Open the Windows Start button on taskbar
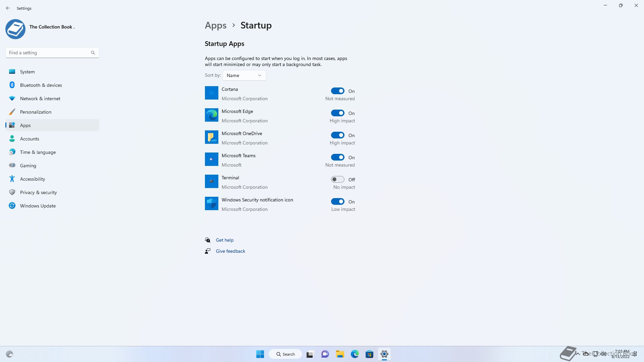The image size is (644, 362). (x=260, y=354)
